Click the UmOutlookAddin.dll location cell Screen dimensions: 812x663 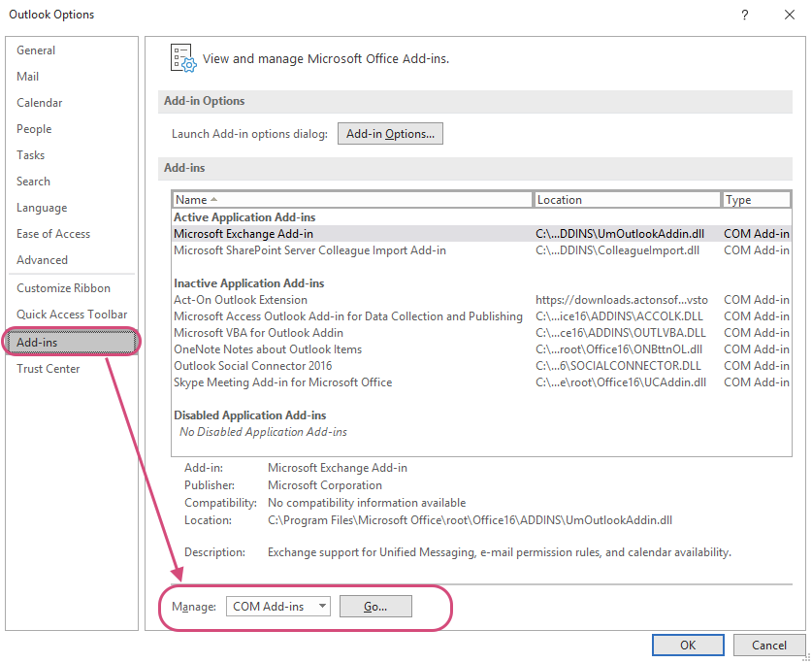coord(620,234)
